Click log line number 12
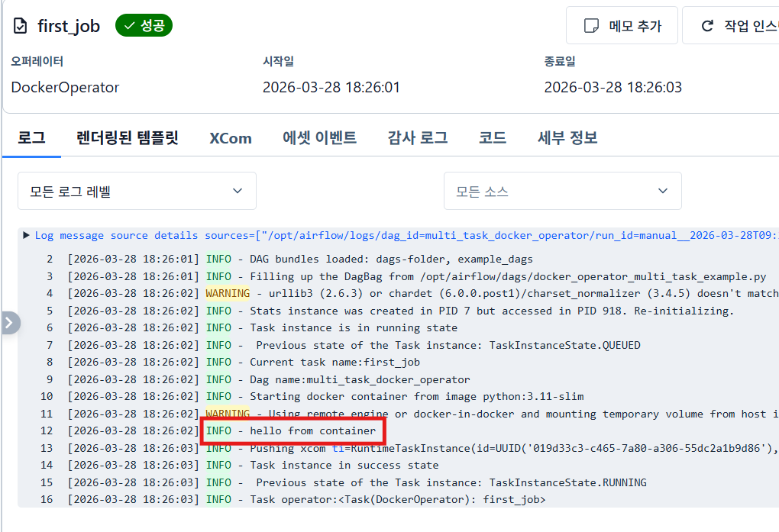The image size is (779, 532). tap(47, 431)
